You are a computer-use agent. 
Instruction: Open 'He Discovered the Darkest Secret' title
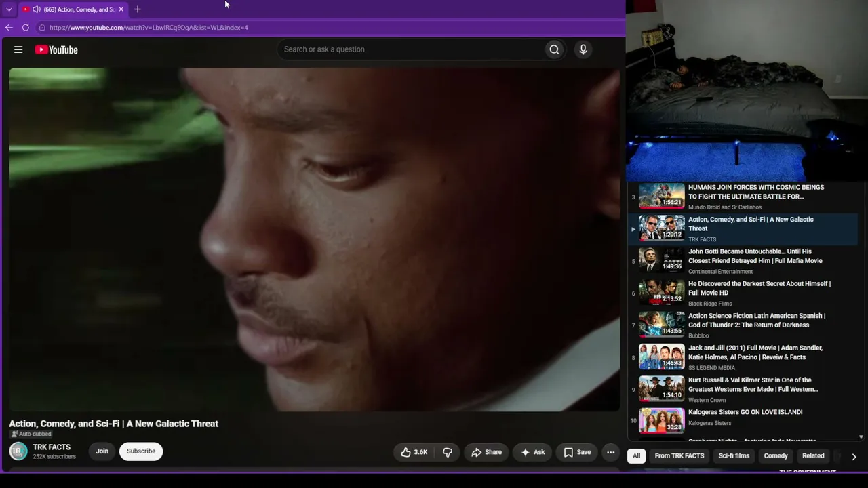pyautogui.click(x=759, y=288)
